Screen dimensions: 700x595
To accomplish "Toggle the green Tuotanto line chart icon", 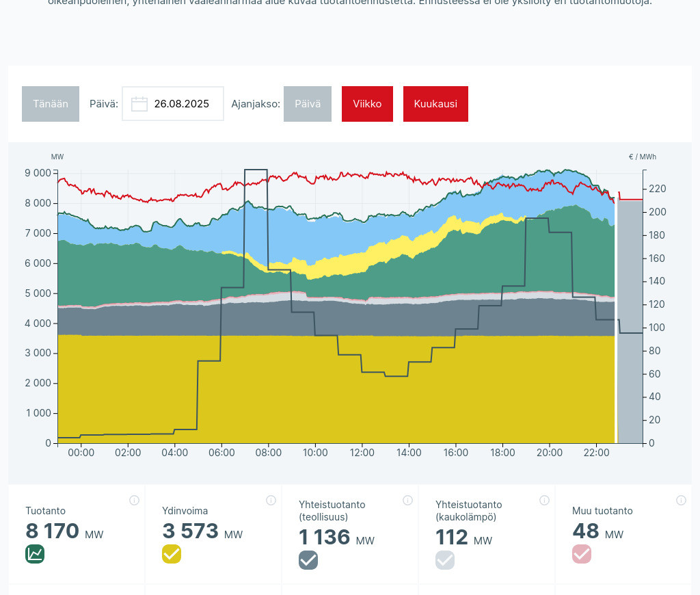I will 35,554.
